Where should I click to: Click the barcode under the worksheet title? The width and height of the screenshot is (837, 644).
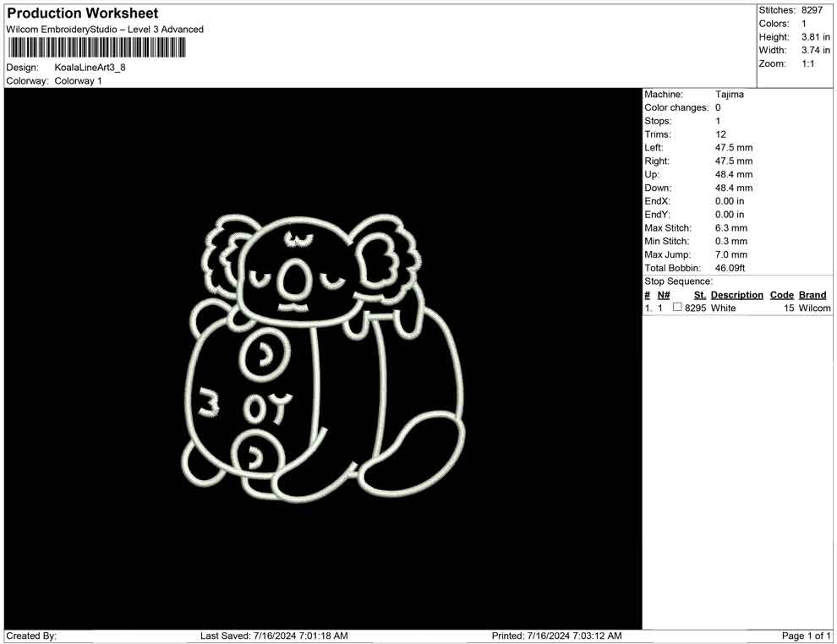96,48
